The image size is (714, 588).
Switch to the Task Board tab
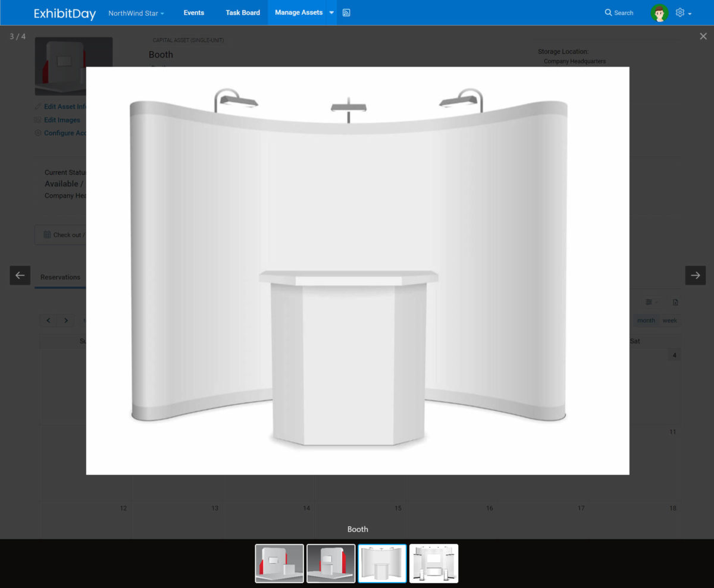point(242,12)
